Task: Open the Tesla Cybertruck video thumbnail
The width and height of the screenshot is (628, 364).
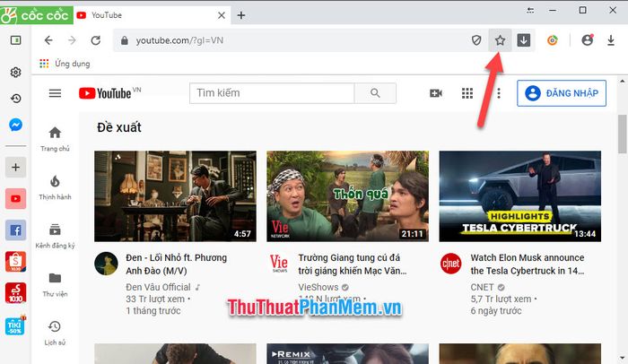Action: 519,196
